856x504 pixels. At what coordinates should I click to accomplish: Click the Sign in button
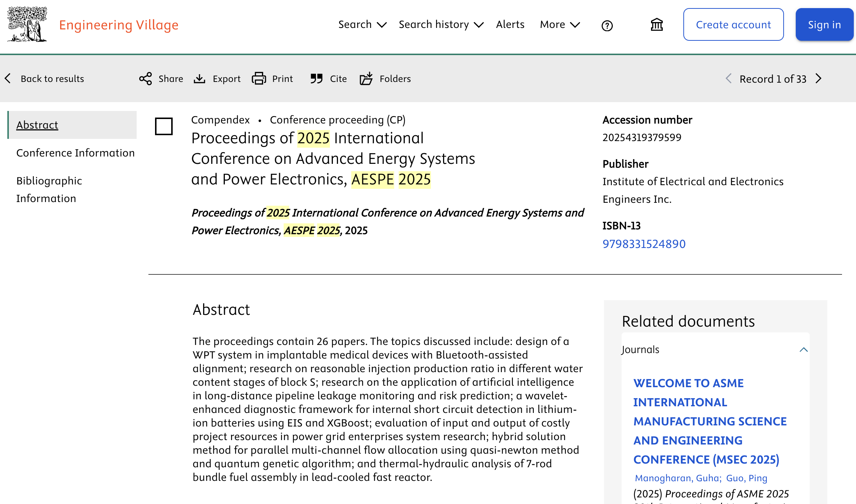tap(824, 25)
